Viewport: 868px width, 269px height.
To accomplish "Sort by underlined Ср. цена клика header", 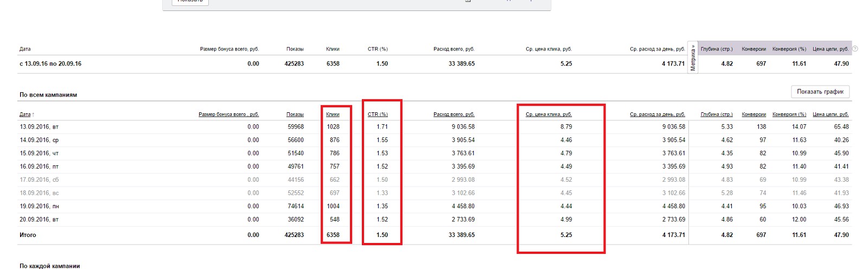I will (x=548, y=114).
